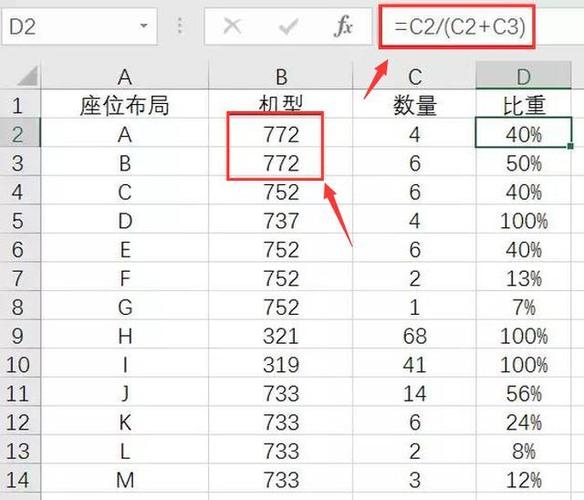Click cell B9 showing 321

(x=281, y=334)
